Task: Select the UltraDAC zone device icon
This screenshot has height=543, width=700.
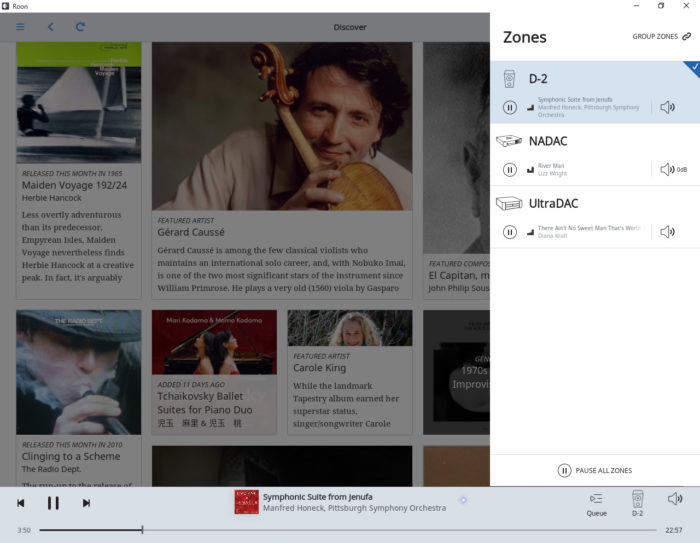Action: tap(509, 203)
